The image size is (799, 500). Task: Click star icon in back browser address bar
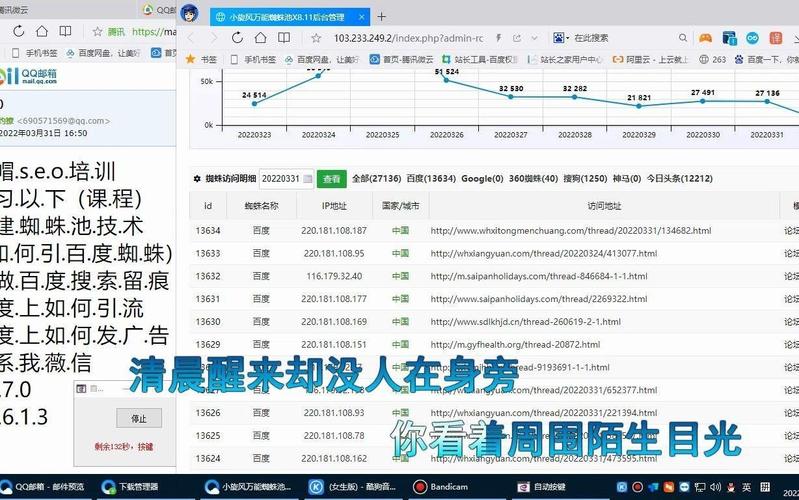click(x=97, y=32)
